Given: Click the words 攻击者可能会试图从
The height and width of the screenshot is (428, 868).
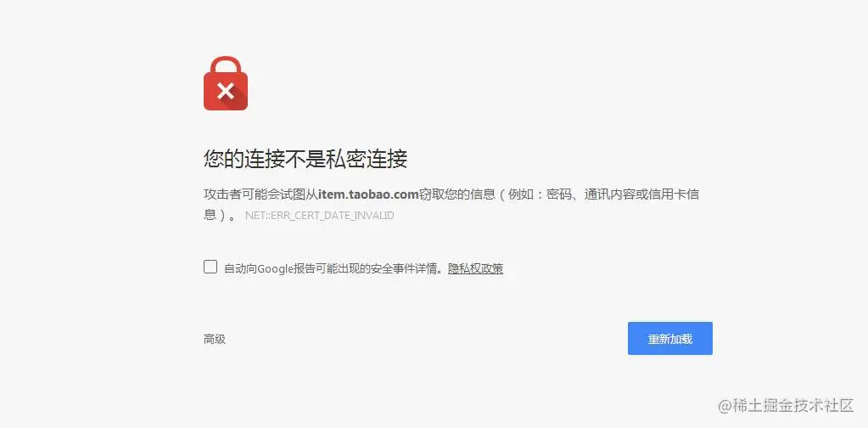Looking at the screenshot, I should coord(260,194).
